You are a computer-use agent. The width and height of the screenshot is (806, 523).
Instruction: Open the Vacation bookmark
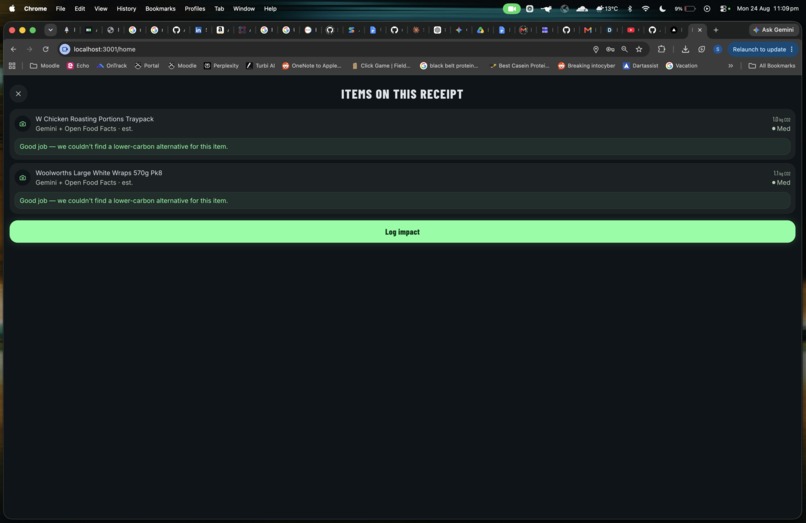click(x=682, y=66)
